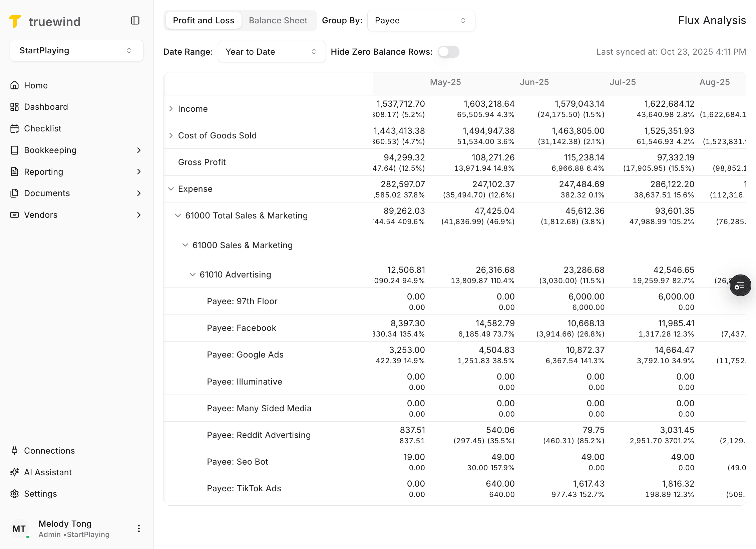The height and width of the screenshot is (549, 756).
Task: Open the Bookkeeping section
Action: coord(50,150)
